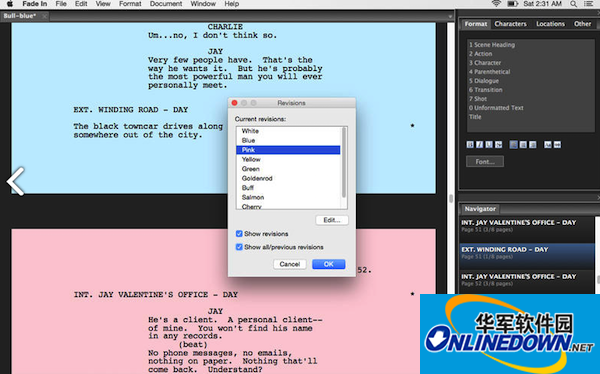Image resolution: width=600 pixels, height=374 pixels.
Task: Switch to the Other tab
Action: (582, 24)
